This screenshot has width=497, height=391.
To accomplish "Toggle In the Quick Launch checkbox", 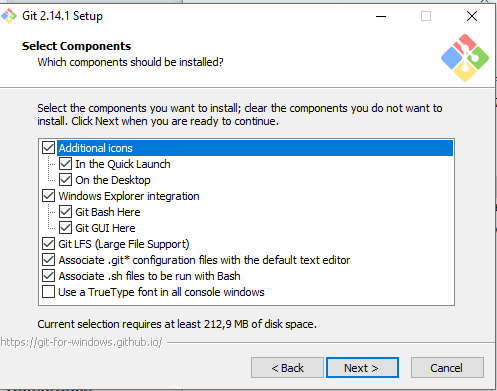I will pyautogui.click(x=65, y=164).
